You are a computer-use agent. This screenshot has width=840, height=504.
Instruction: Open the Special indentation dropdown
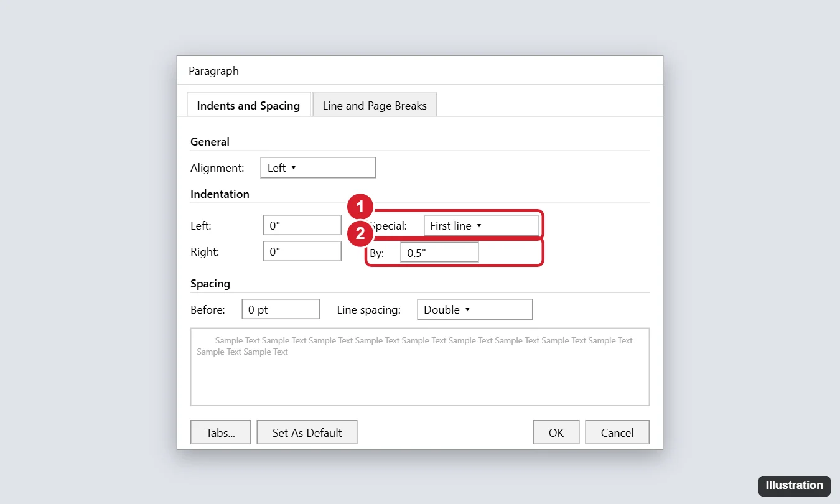(x=482, y=225)
